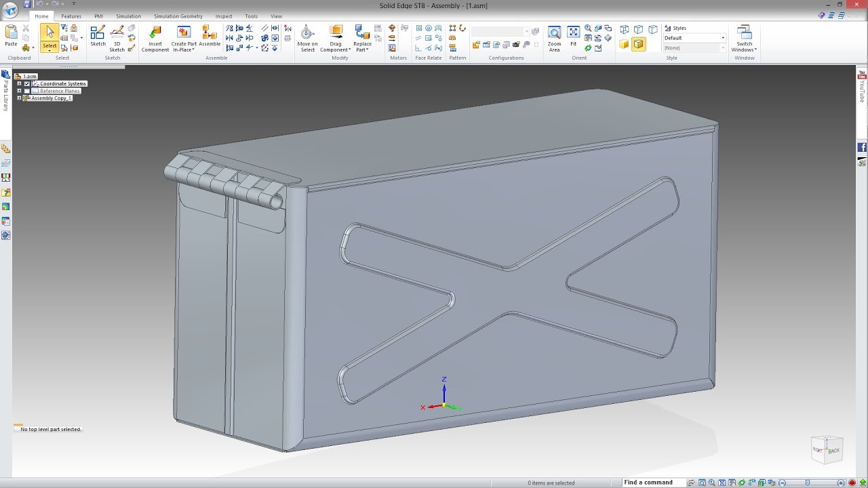Image resolution: width=868 pixels, height=488 pixels.
Task: Click the red record button
Action: [x=852, y=483]
